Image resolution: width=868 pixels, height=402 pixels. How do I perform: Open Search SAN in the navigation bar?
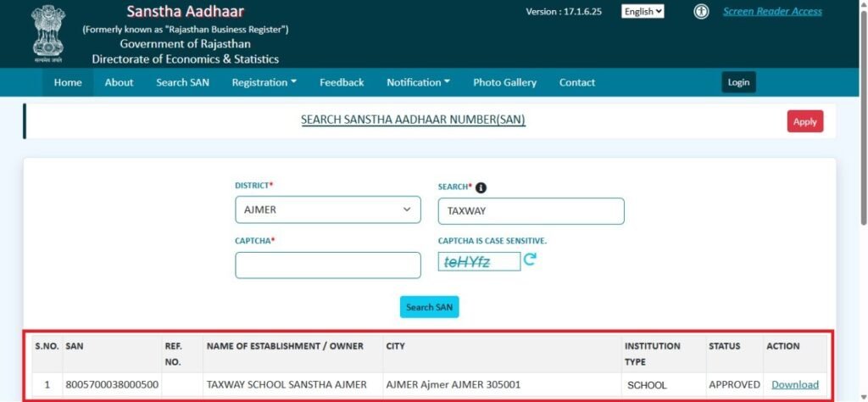183,82
